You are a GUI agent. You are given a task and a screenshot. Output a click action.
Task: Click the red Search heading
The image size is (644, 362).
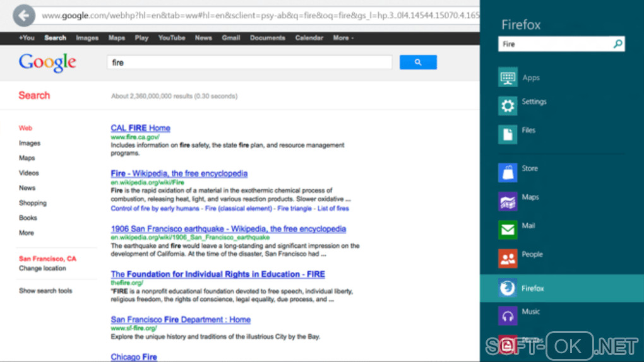click(x=34, y=95)
